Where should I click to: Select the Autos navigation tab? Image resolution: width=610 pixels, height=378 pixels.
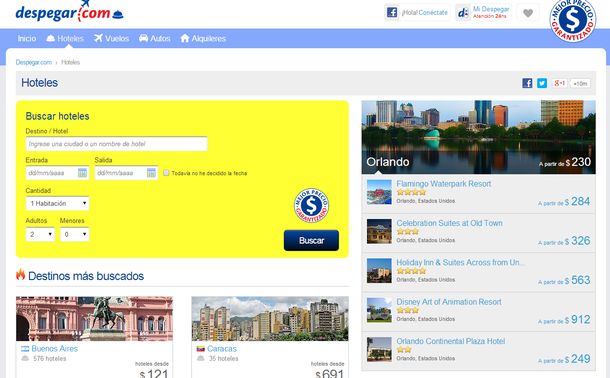(154, 38)
